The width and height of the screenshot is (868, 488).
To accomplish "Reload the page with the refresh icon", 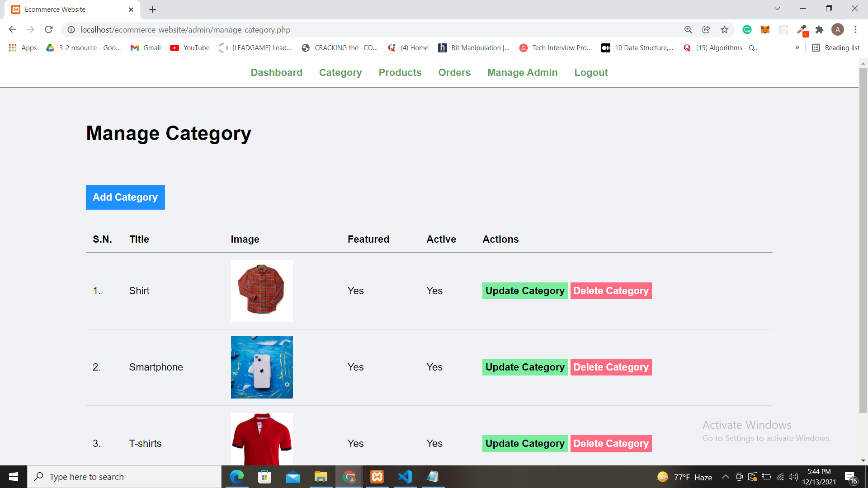I will [49, 29].
